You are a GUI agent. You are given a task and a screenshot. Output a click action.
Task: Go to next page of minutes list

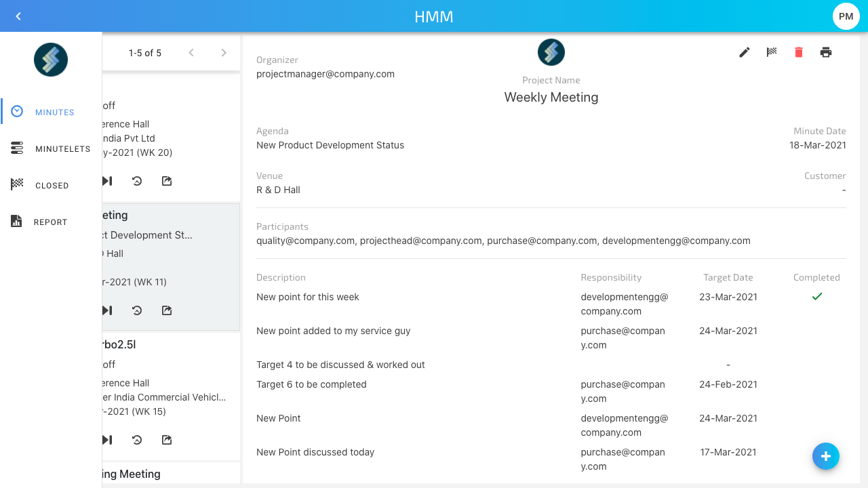pyautogui.click(x=224, y=53)
